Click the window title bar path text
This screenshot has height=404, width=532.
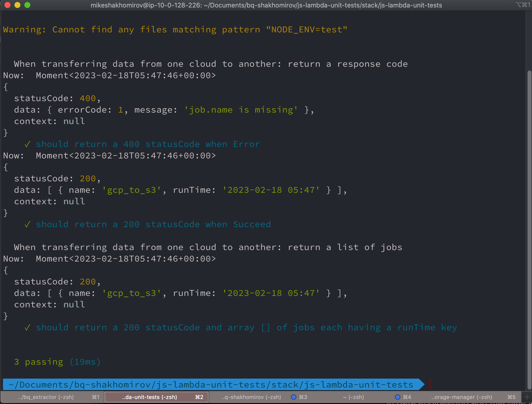266,5
